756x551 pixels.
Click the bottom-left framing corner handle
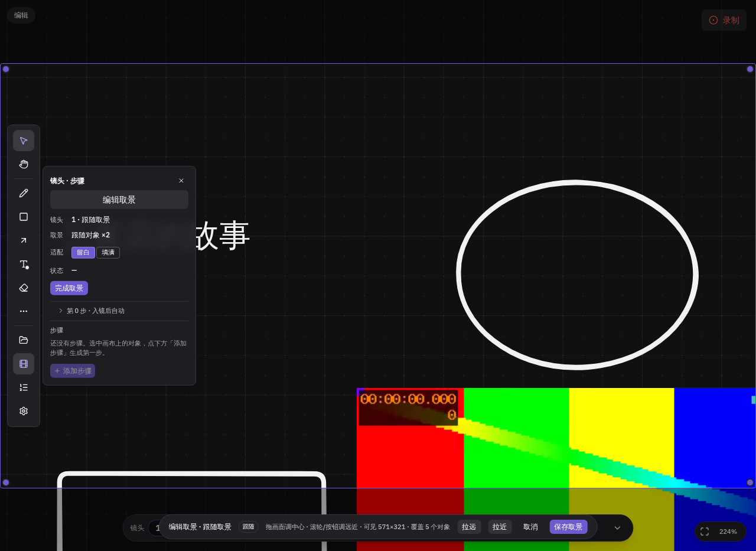(6, 482)
